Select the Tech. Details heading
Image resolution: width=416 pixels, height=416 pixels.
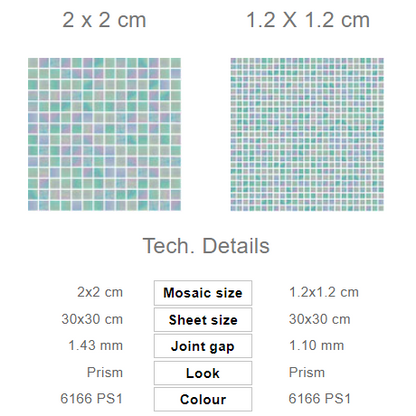tap(206, 246)
